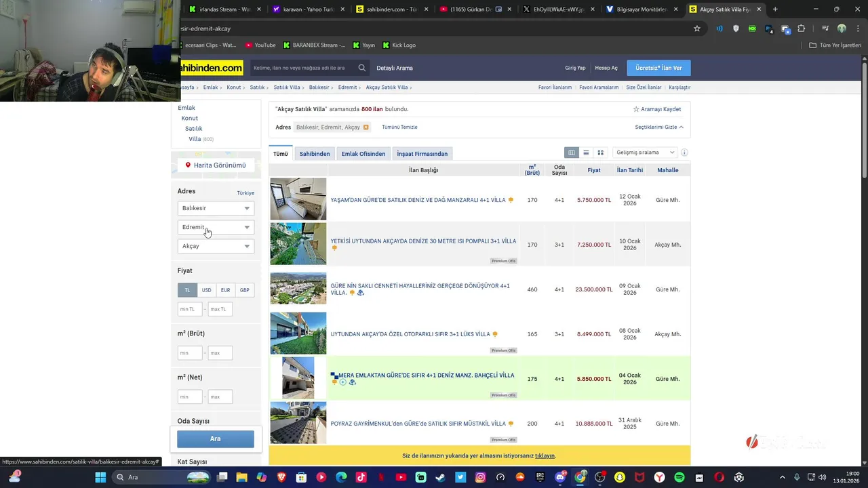Open TikTok from the taskbar
This screenshot has height=488, width=868.
361,477
